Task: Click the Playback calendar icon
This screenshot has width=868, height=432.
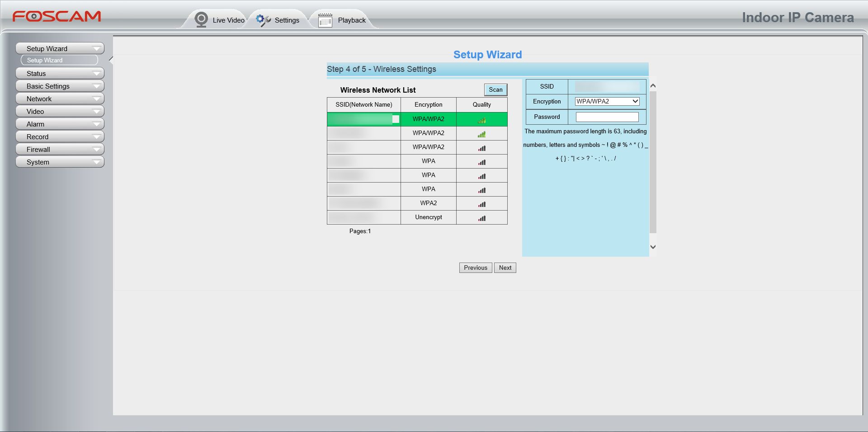Action: point(325,20)
